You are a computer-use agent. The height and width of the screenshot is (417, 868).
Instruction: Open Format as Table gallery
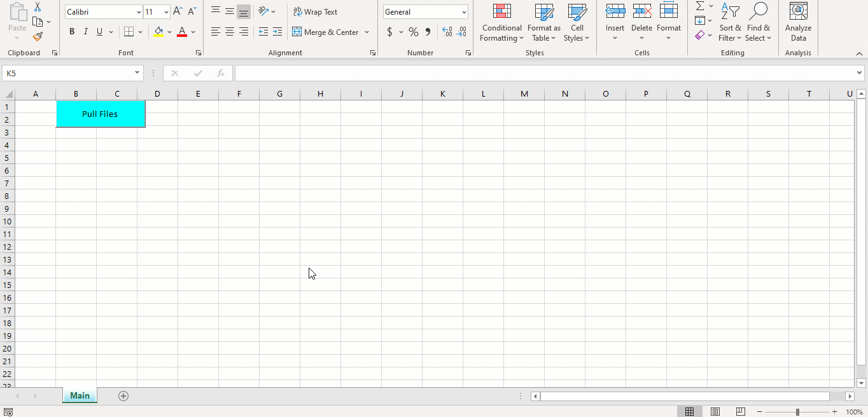544,23
